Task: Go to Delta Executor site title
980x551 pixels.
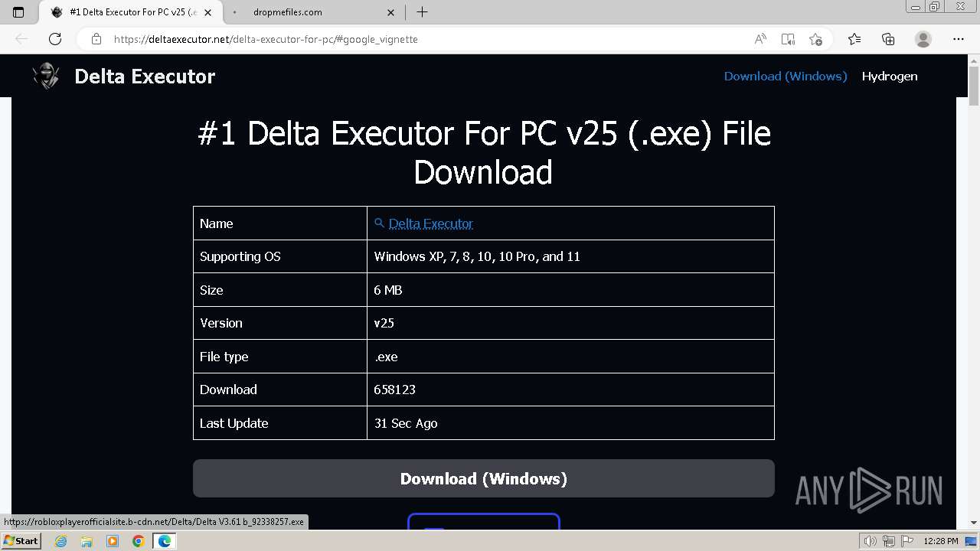Action: pyautogui.click(x=145, y=77)
